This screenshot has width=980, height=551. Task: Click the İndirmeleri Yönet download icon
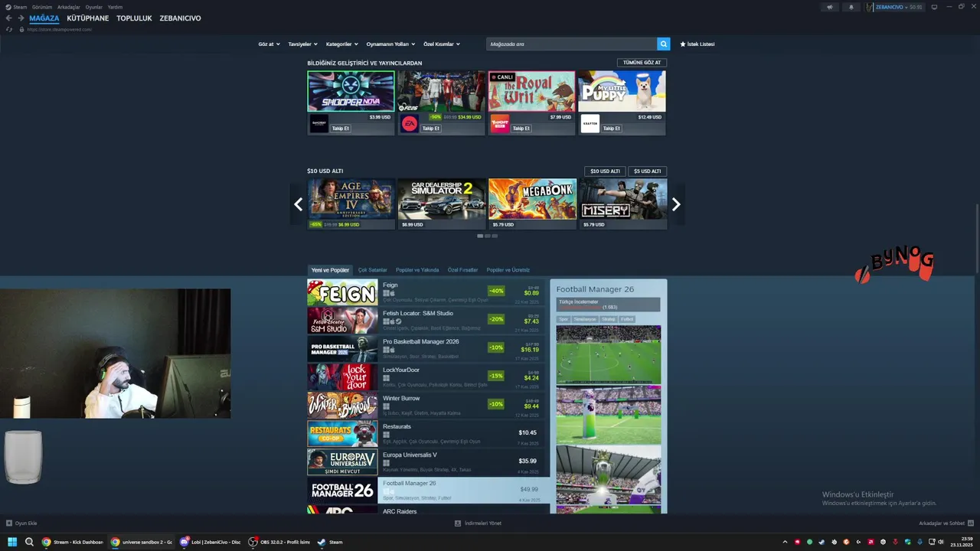458,523
